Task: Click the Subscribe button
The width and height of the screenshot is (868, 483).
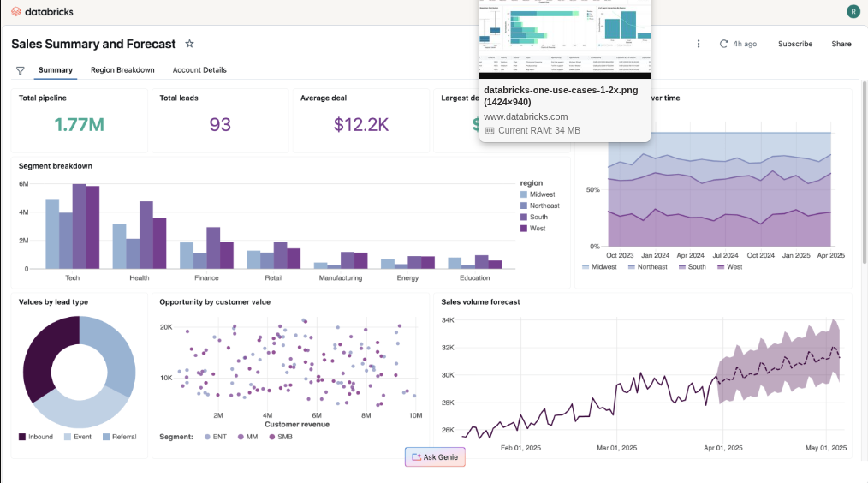Action: pyautogui.click(x=795, y=44)
